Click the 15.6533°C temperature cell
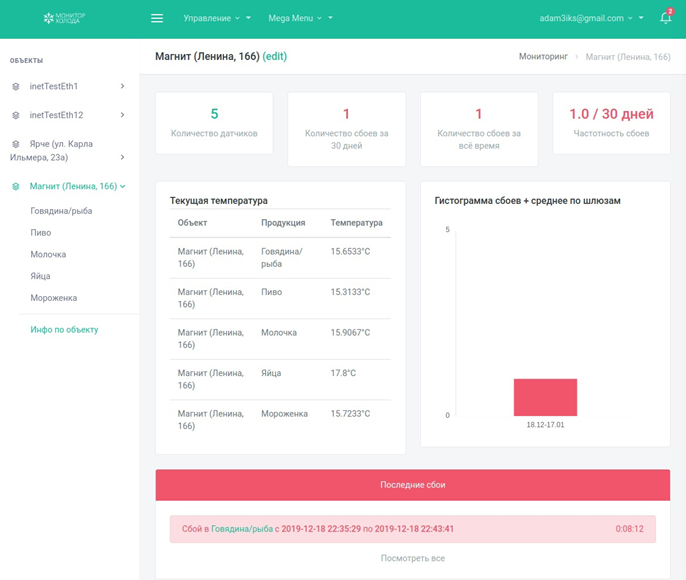The image size is (686, 580). [350, 252]
